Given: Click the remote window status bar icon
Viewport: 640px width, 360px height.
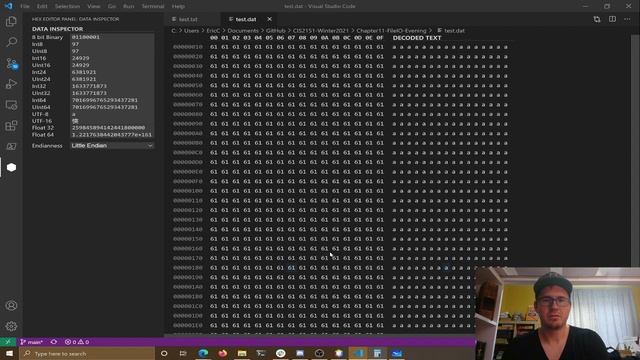Looking at the screenshot, I should click(x=8, y=342).
